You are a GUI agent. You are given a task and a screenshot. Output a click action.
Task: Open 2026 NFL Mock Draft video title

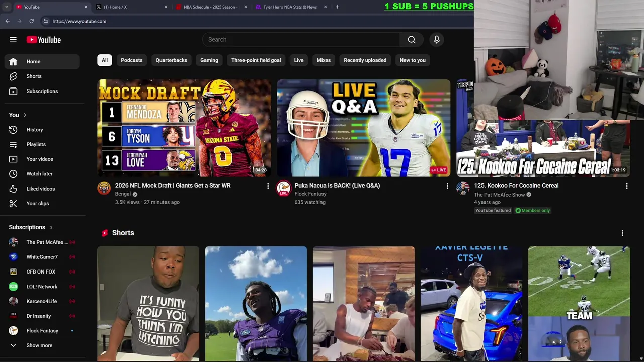point(173,186)
